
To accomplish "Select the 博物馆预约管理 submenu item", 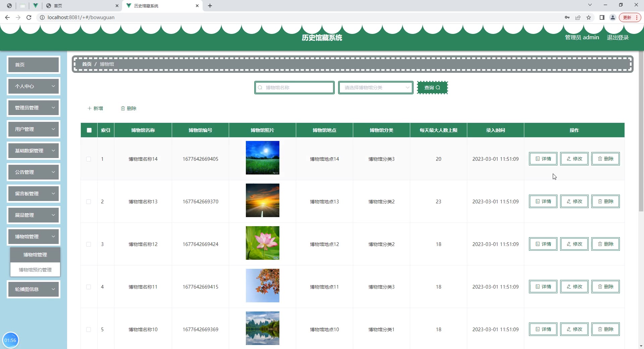I will (35, 270).
